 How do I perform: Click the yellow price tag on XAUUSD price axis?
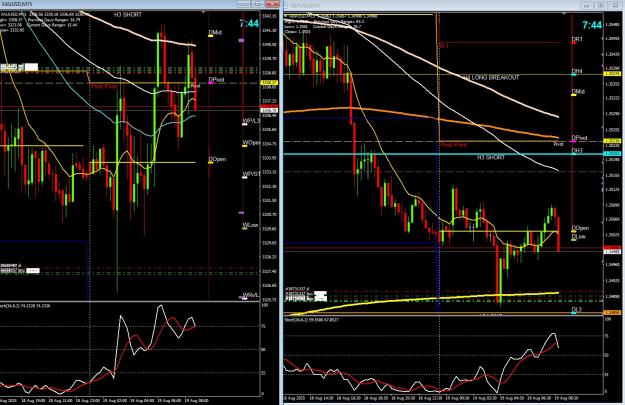[x=269, y=83]
